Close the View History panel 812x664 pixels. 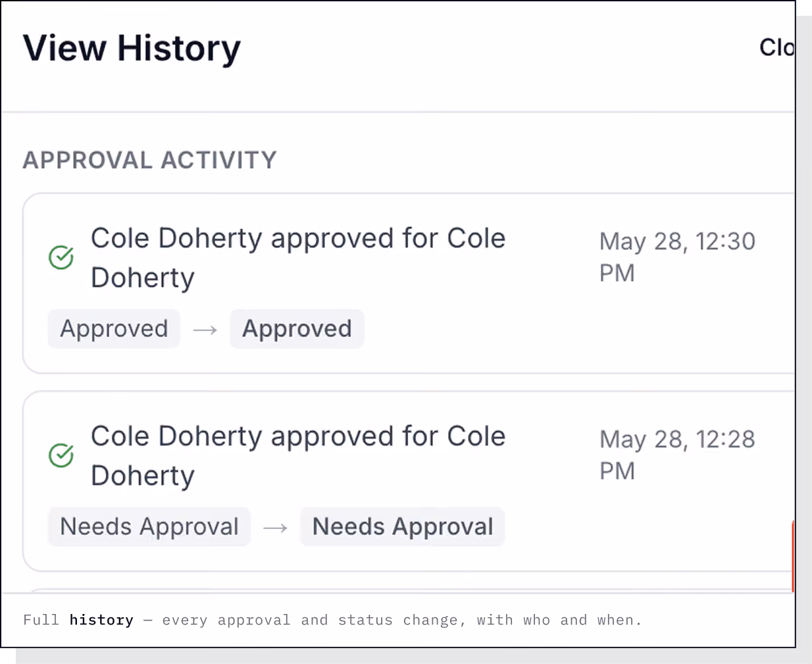pos(777,47)
